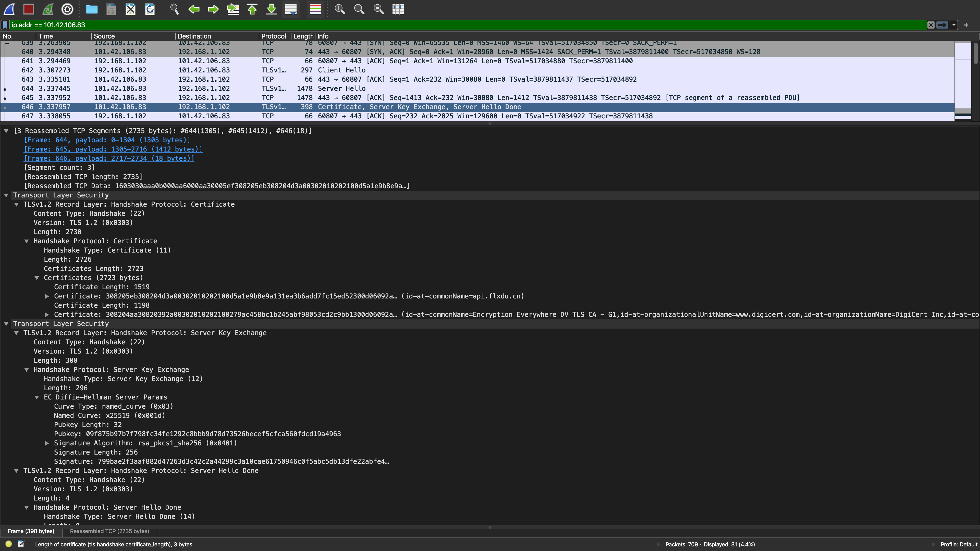980x551 pixels.
Task: Jump to the first packet
Action: coord(252,9)
